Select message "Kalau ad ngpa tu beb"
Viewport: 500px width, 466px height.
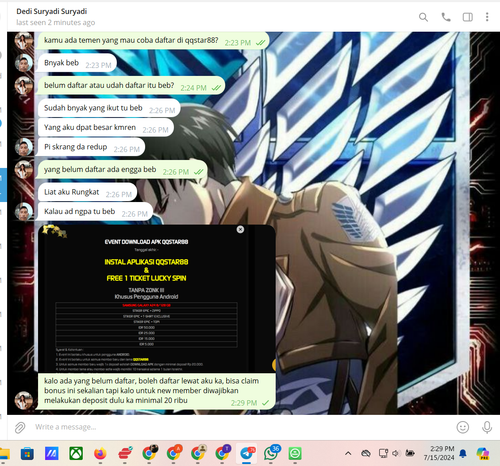click(x=95, y=212)
